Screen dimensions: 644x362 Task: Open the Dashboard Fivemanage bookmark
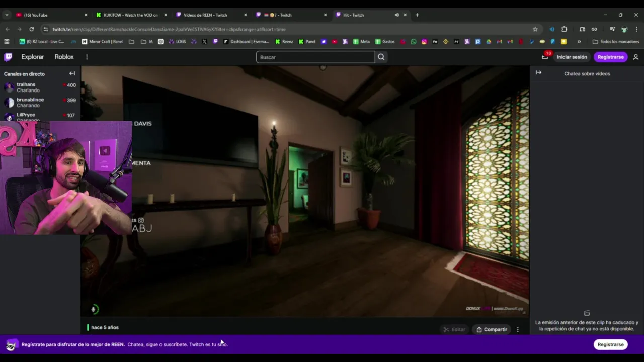(246, 41)
